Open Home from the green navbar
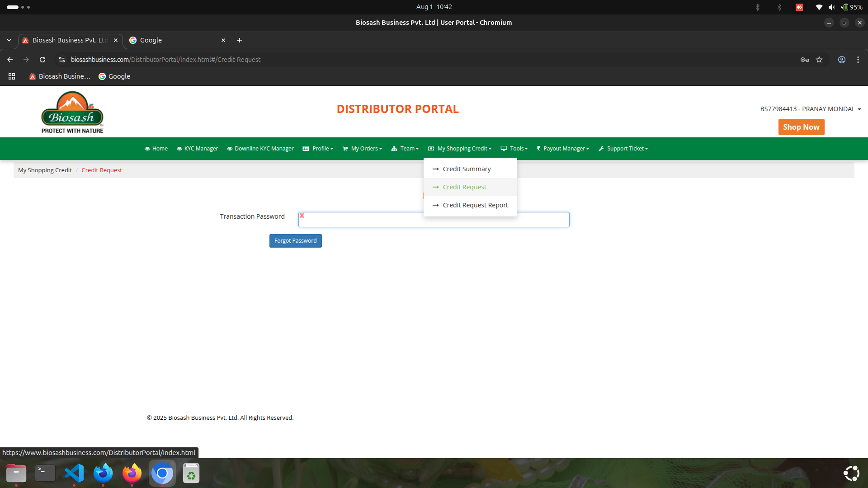Screen dimensions: 868x488 [156, 149]
